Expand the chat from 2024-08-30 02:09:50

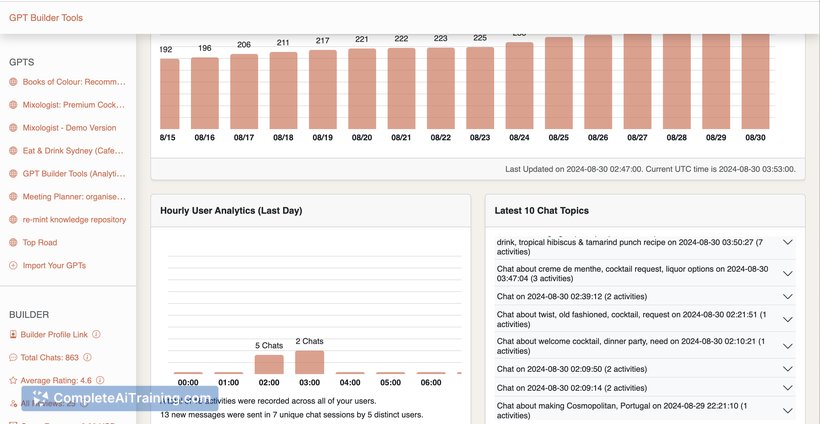[x=788, y=369]
